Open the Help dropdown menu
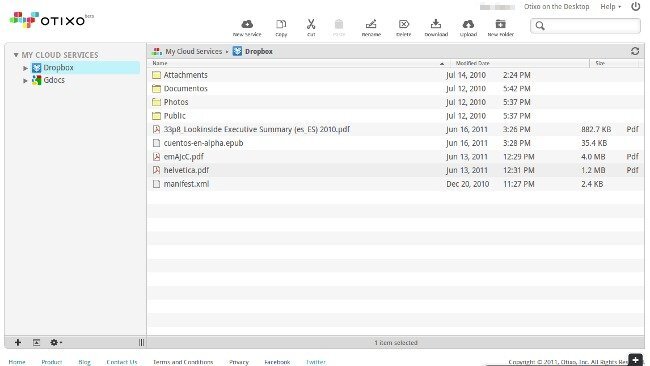This screenshot has height=366, width=650. point(611,7)
